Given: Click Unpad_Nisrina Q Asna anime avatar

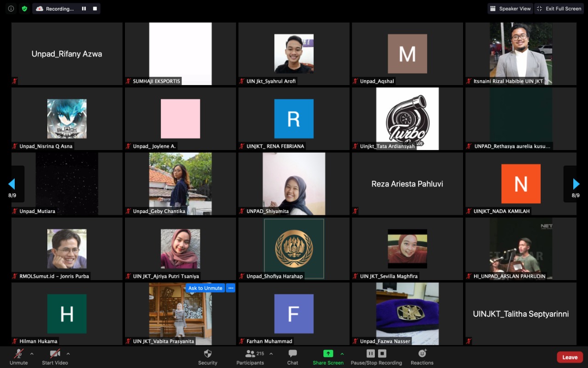Looking at the screenshot, I should (67, 119).
